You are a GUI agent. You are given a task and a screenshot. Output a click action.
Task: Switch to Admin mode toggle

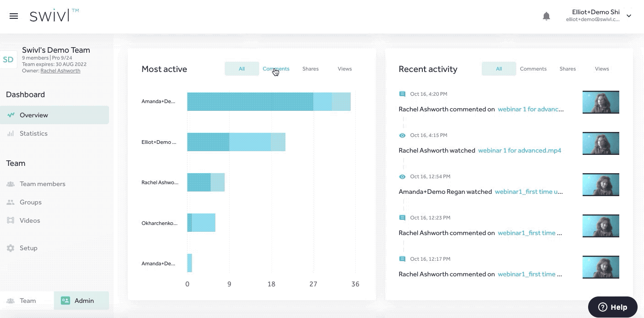[82, 301]
